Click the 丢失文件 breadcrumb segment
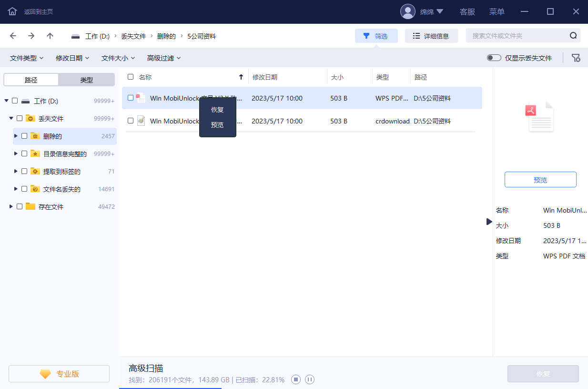Screen dimensions: 588x389 (x=133, y=36)
